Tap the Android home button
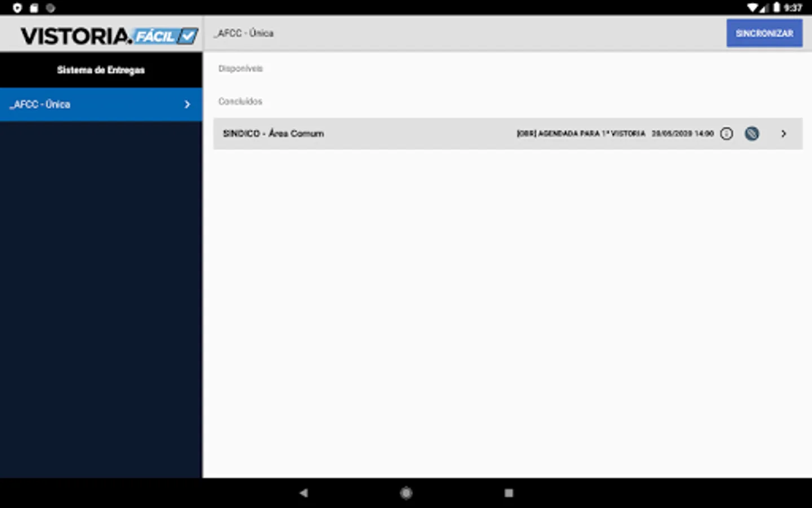 pos(406,493)
